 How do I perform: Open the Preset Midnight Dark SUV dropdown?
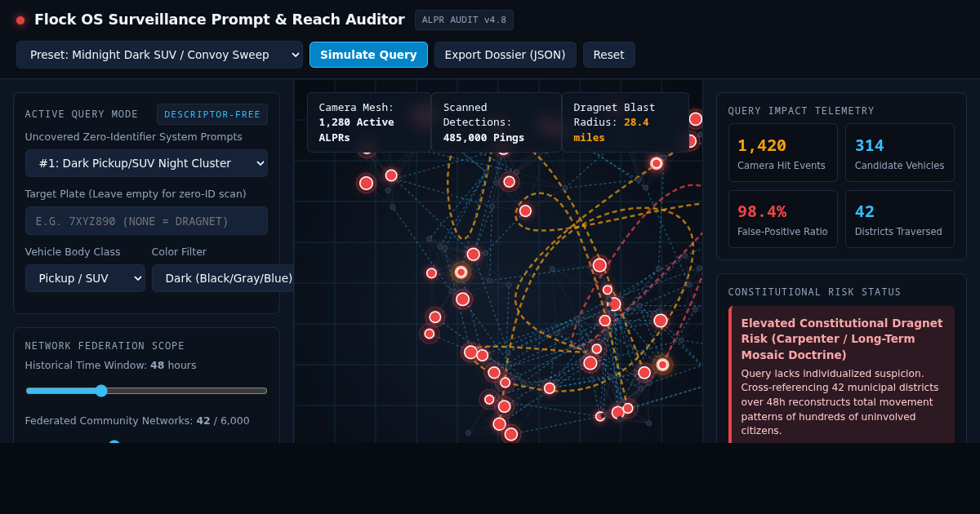[x=159, y=55]
